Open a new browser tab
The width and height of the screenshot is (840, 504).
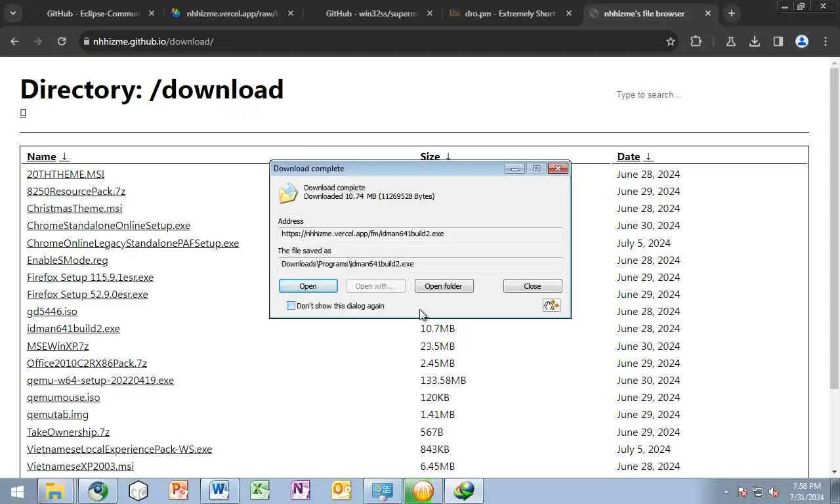click(x=731, y=13)
